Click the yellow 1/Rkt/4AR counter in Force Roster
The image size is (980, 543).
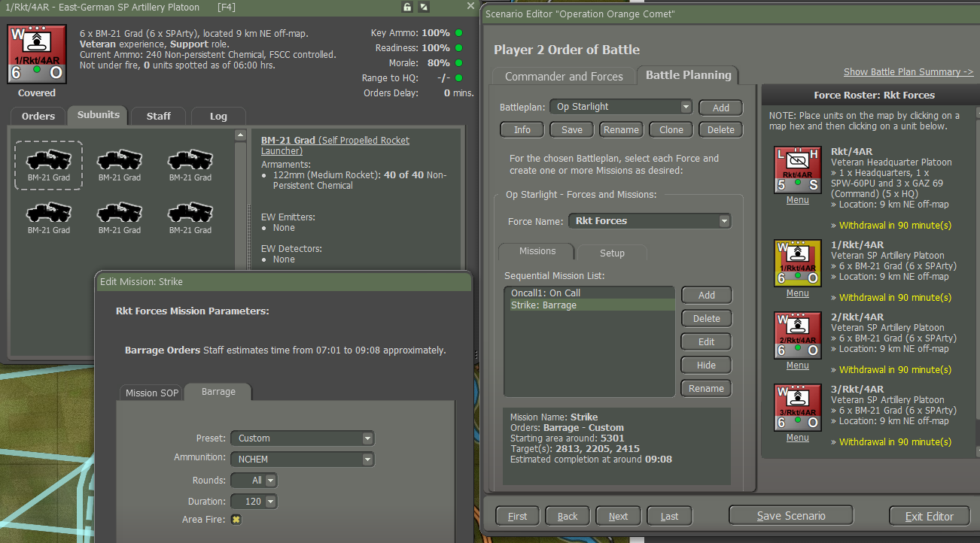pyautogui.click(x=798, y=263)
